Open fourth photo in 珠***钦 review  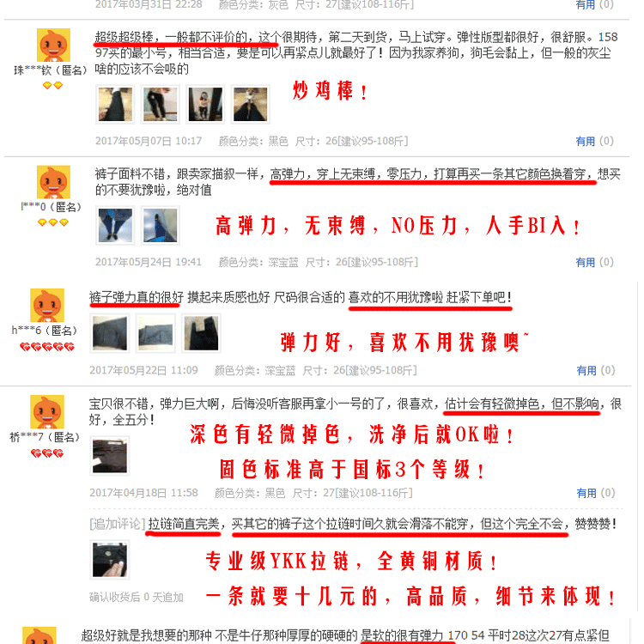(251, 104)
